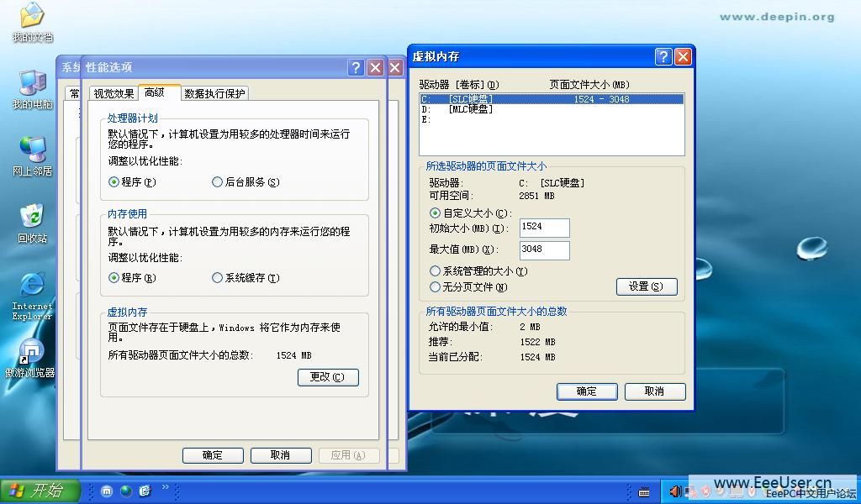Launch 傲游浏览器 Maxthon browser shortcut
Screen dimensions: 861x504
(x=31, y=353)
